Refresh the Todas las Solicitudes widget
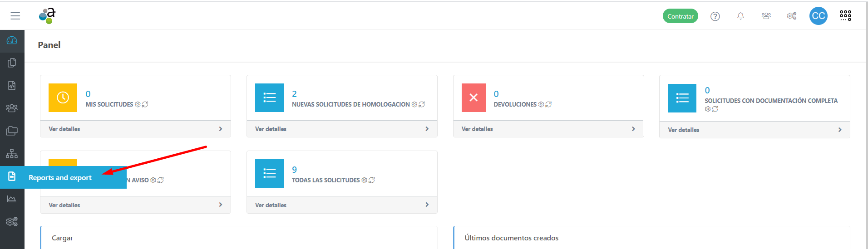Viewport: 868px width, 249px height. coord(372,180)
